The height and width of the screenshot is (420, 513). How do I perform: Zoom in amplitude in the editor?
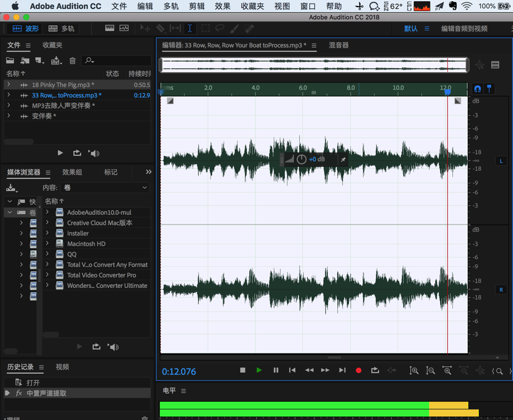414,370
